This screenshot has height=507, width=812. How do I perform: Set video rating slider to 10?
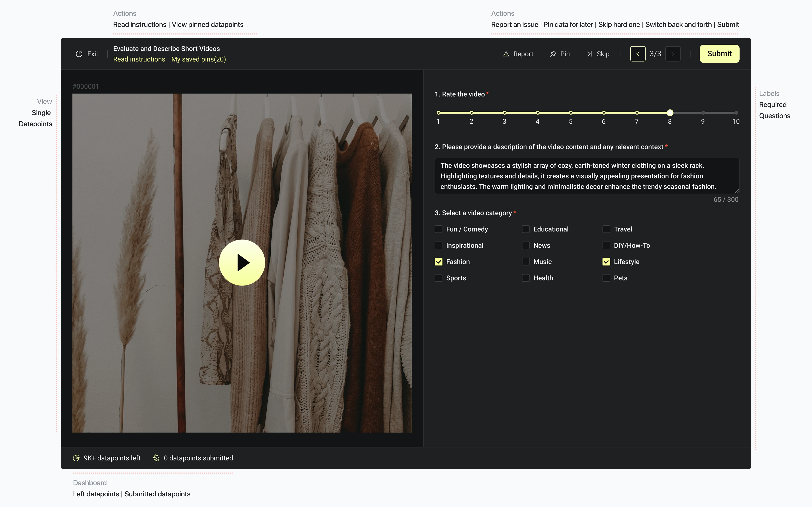tap(736, 113)
